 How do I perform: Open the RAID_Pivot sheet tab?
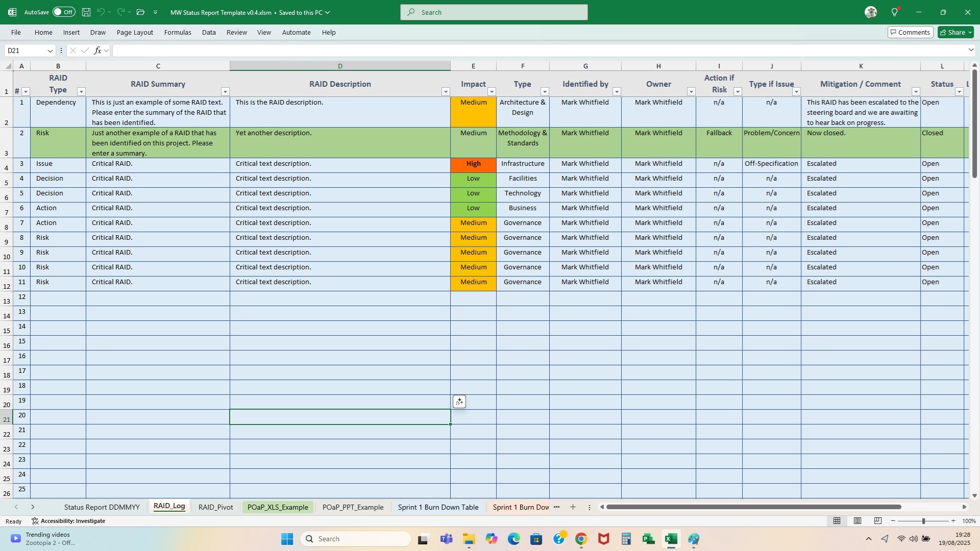click(215, 507)
